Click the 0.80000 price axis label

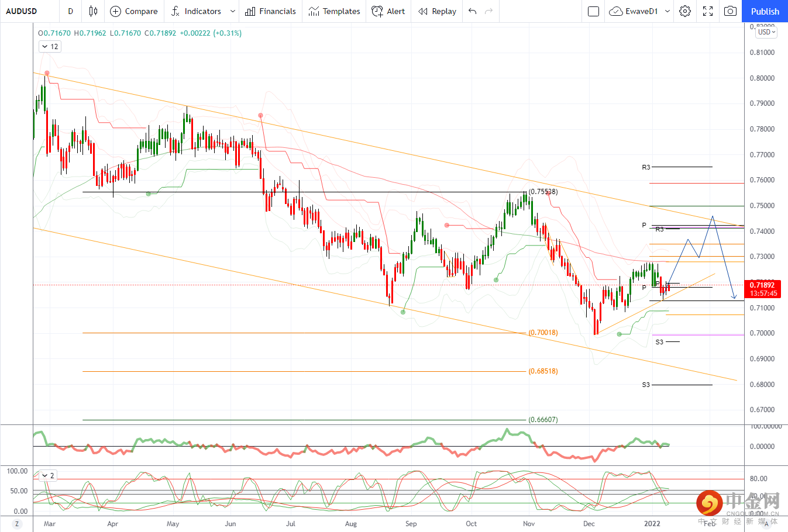[x=762, y=78]
